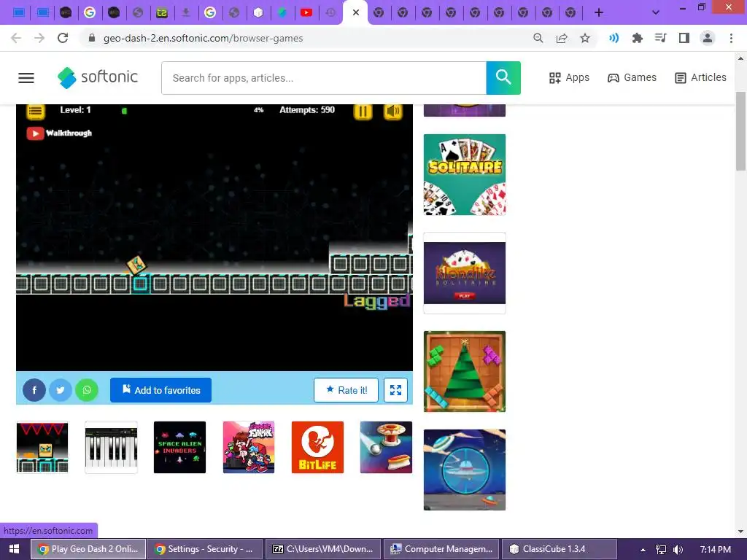
Task: Open the Softonic hamburger menu
Action: (26, 77)
